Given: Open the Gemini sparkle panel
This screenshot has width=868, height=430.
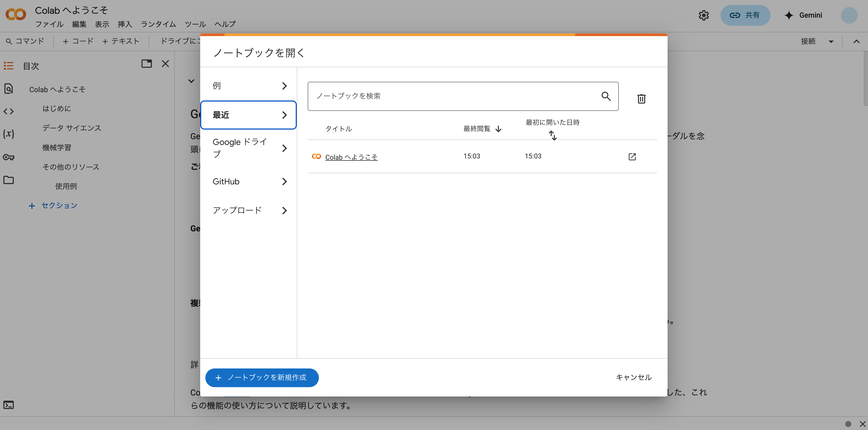Looking at the screenshot, I should pos(804,15).
